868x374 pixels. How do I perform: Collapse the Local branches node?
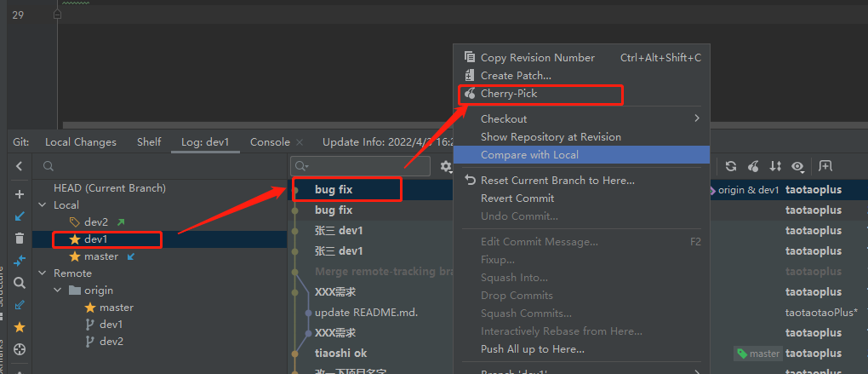[x=42, y=205]
